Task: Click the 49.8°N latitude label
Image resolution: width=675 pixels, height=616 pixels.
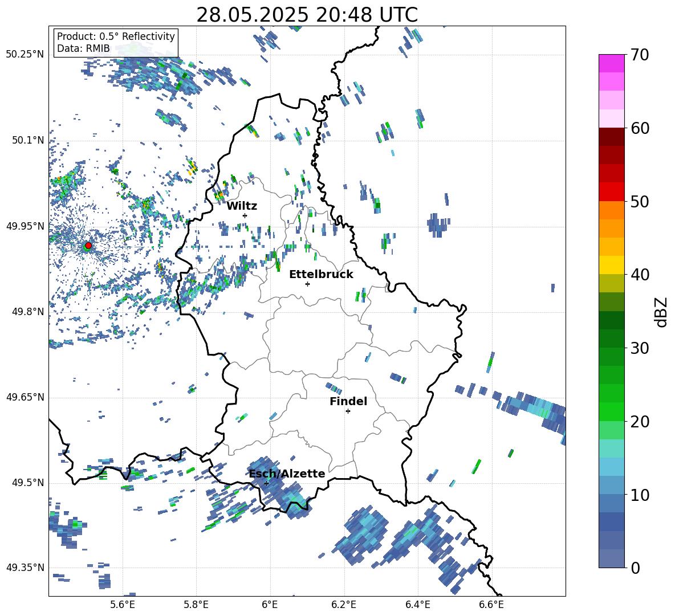Action: tap(28, 312)
